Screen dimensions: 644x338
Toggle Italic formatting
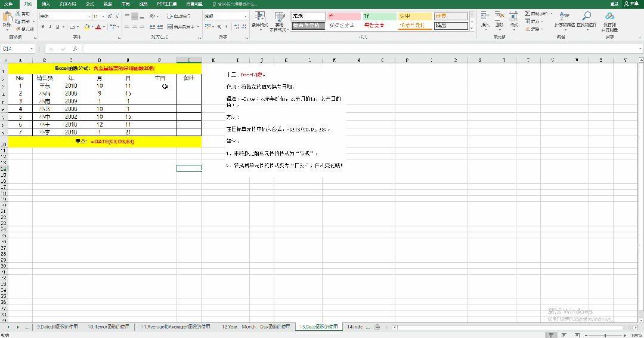pos(50,27)
